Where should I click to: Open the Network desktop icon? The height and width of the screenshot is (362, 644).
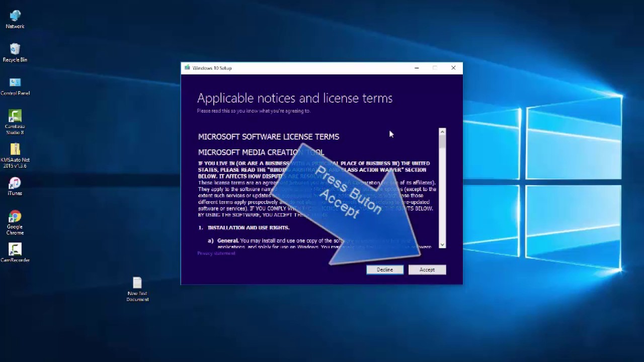point(15,19)
